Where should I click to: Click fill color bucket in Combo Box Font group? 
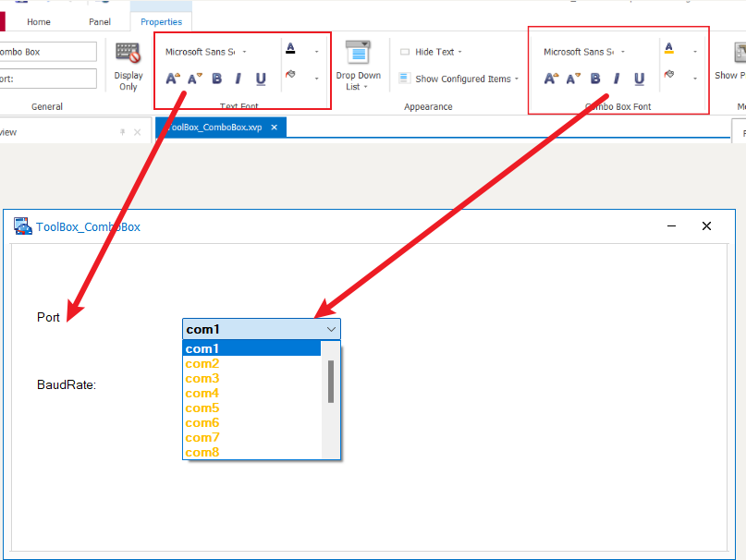pos(669,74)
